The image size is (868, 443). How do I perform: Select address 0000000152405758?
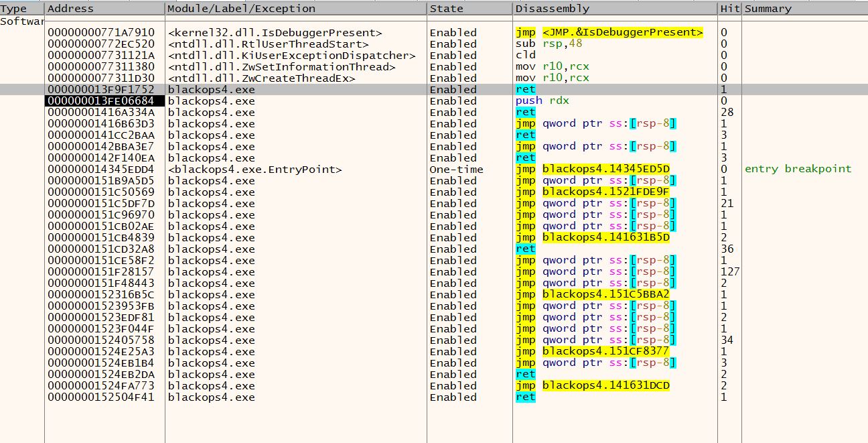(x=101, y=340)
